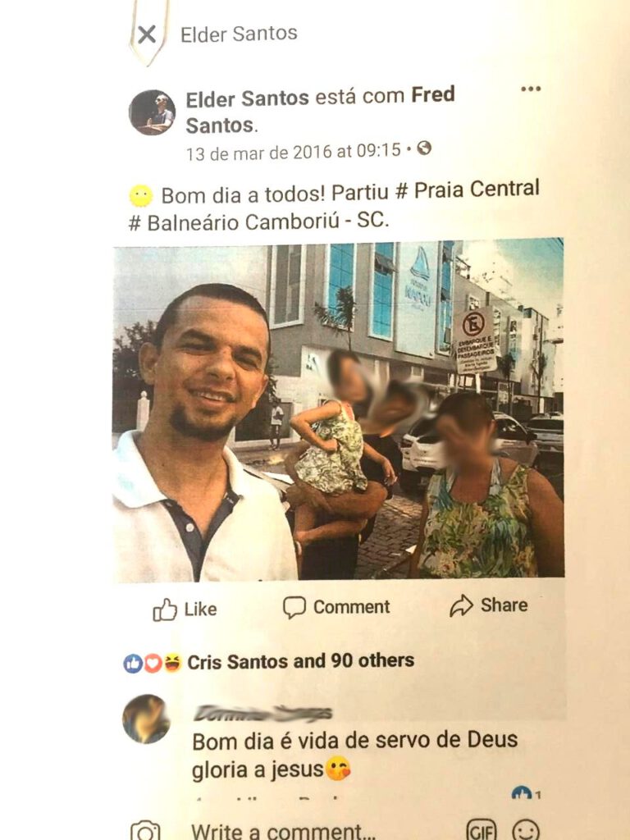Open Cris Santos and 90 others list
630x840 pixels.
coord(300,661)
